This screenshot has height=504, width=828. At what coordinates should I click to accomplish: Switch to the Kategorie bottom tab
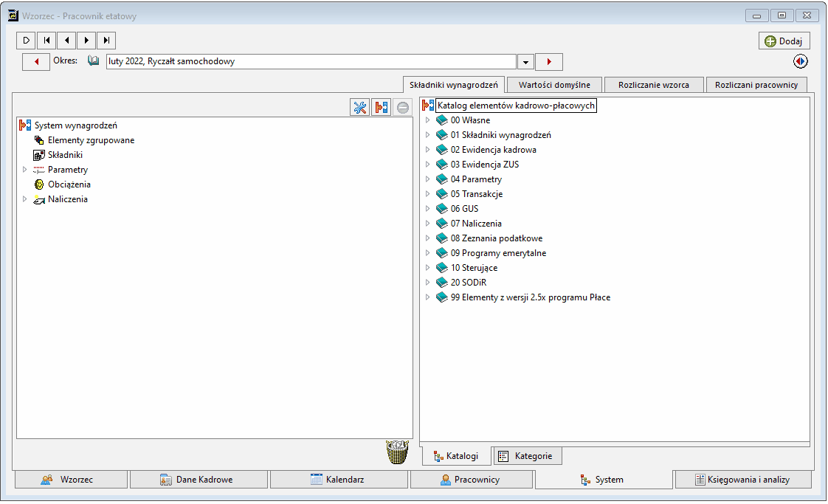(x=528, y=456)
